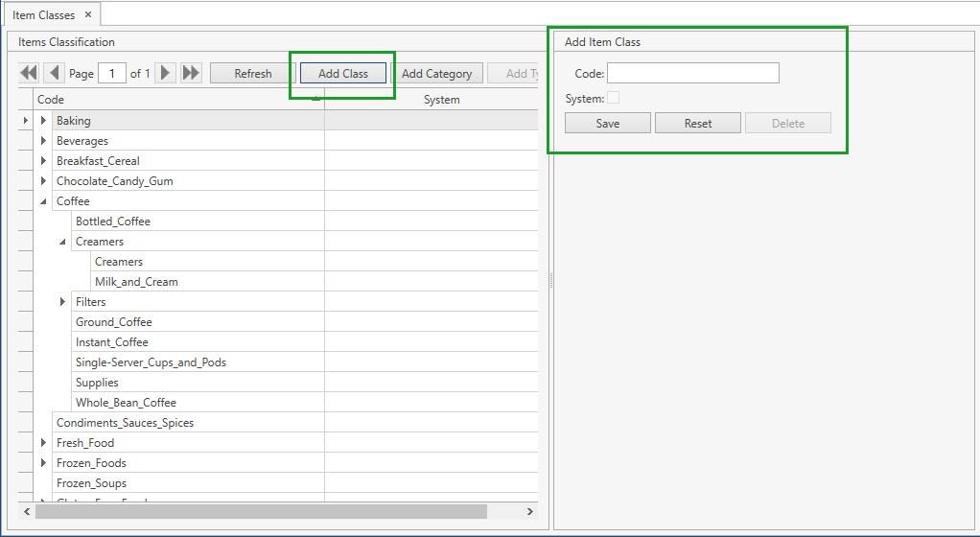Click the Add Class button

coord(342,74)
